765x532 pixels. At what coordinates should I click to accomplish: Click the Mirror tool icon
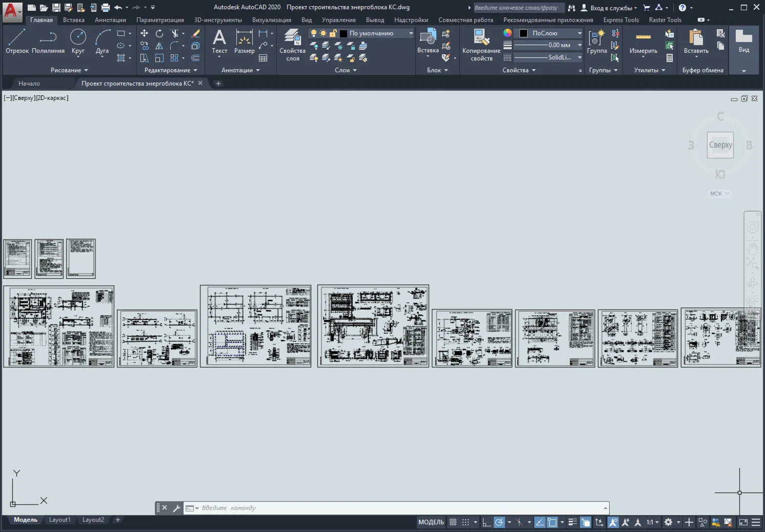[x=159, y=46]
